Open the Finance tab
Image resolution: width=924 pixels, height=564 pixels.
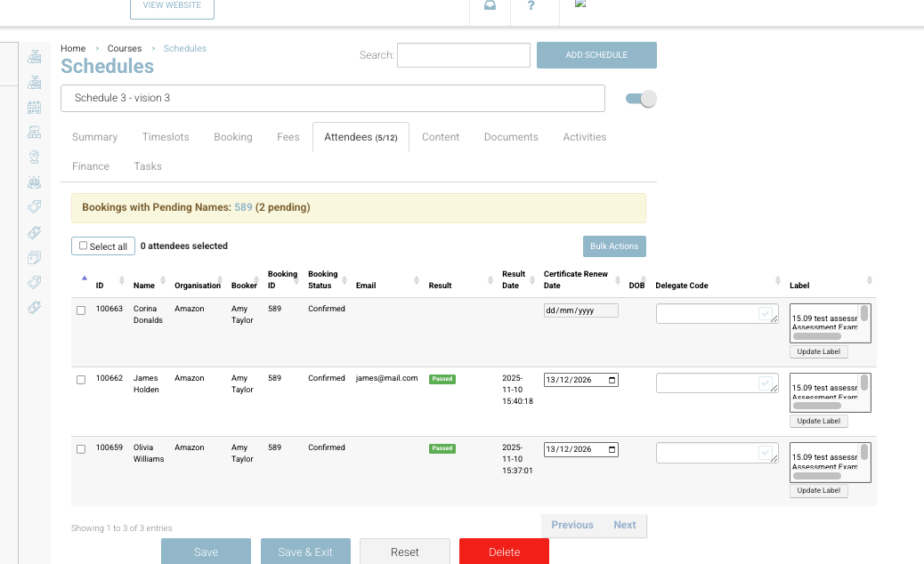91,165
